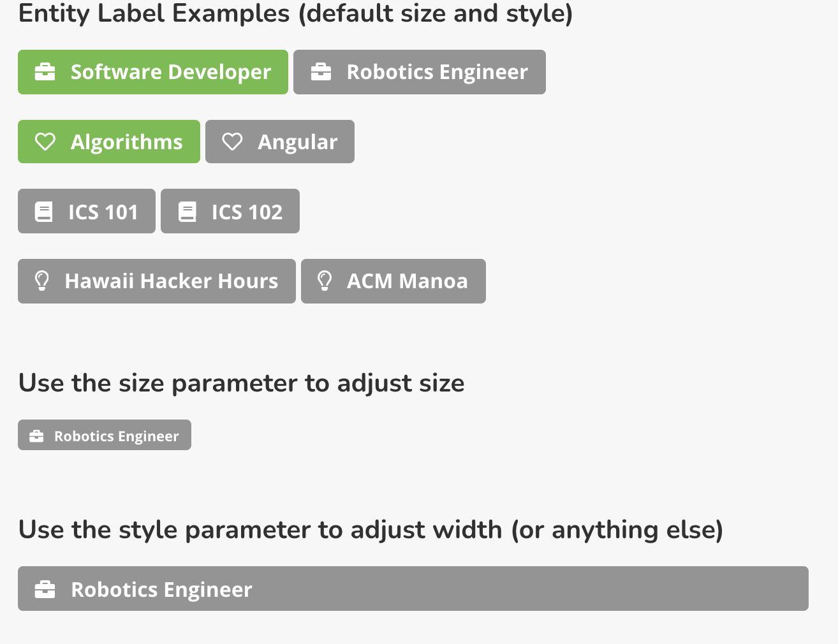This screenshot has width=838, height=644.
Task: Click heart icon on Algorithms label
Action: point(45,142)
